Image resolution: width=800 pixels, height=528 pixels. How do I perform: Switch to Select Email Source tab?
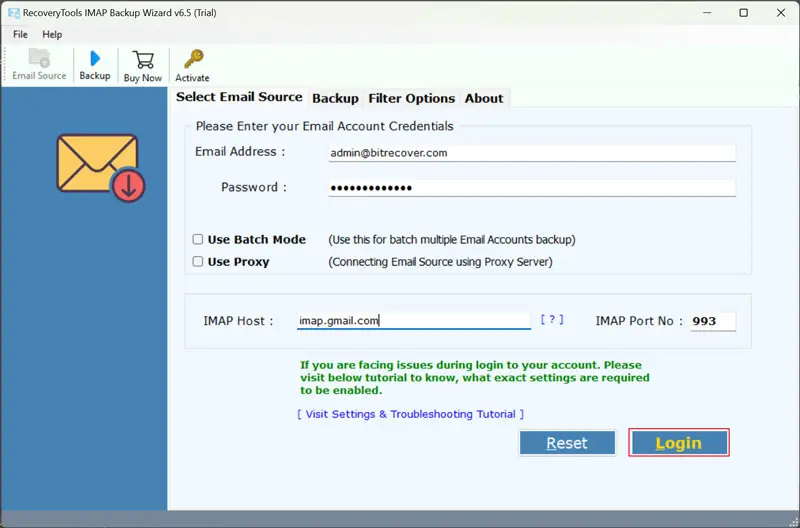point(239,97)
